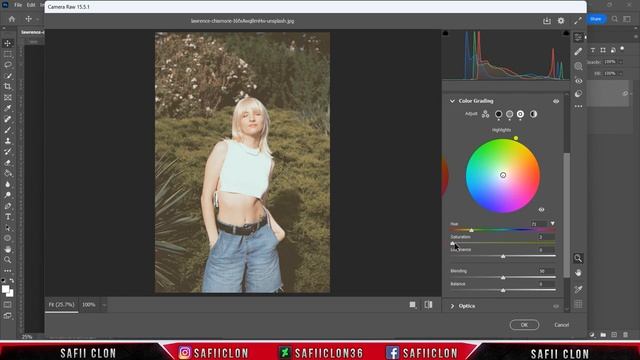Screen dimensions: 640x360
Task: Open the Edit panel icon in Camera Raw
Action: point(578,37)
